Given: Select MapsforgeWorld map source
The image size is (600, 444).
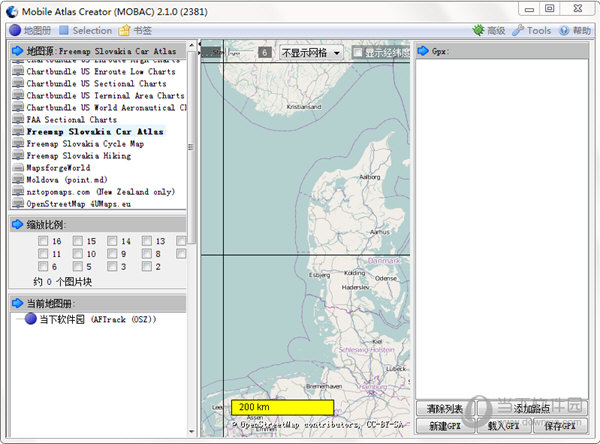Looking at the screenshot, I should (58, 168).
